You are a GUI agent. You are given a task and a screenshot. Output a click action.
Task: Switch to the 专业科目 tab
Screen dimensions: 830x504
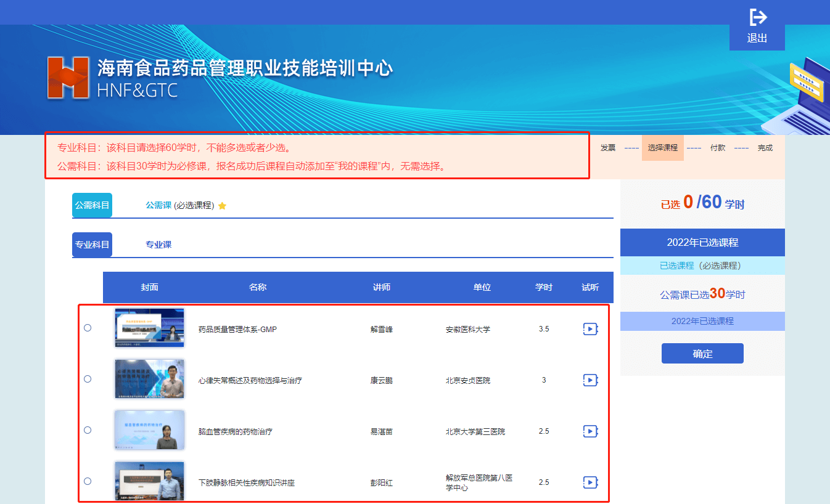(92, 245)
